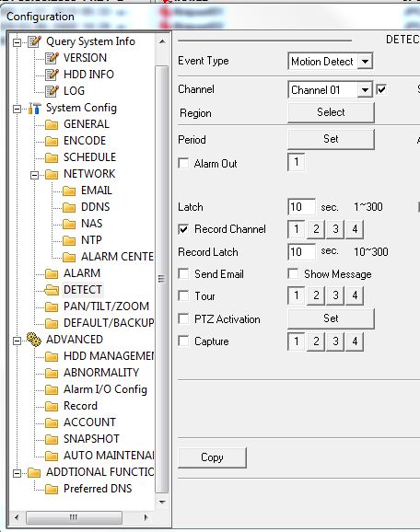Click the LOG notepad icon

coord(52,91)
